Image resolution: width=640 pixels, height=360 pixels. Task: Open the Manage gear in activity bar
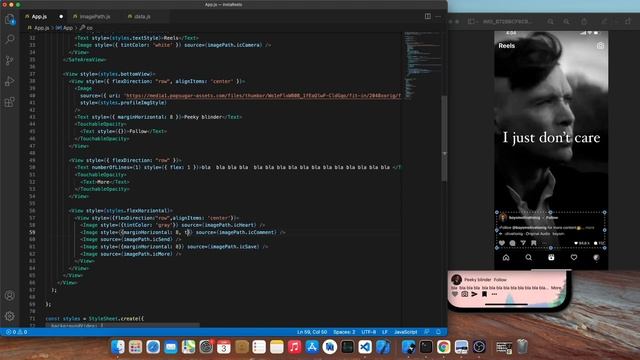10,316
